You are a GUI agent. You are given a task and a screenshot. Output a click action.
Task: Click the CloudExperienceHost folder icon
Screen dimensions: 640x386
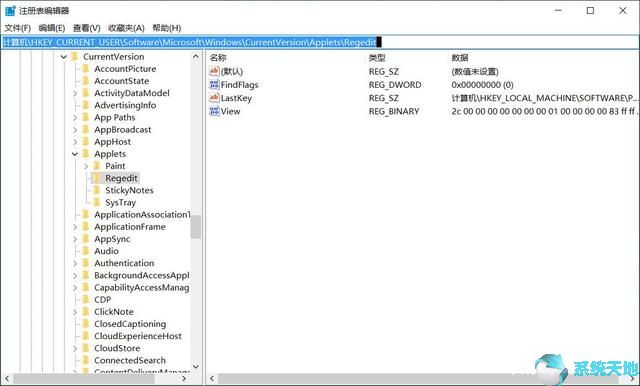click(x=86, y=336)
